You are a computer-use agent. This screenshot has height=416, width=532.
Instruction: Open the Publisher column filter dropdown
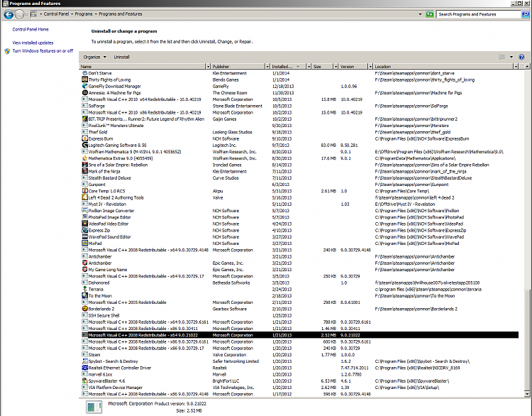pyautogui.click(x=267, y=67)
